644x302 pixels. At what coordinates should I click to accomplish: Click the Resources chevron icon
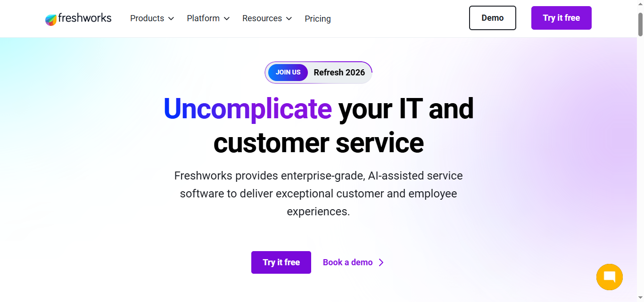289,19
